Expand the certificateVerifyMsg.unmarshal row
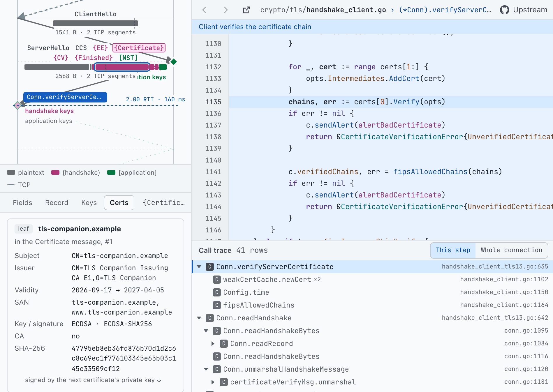Viewport: 553px width, 392px height. point(213,382)
